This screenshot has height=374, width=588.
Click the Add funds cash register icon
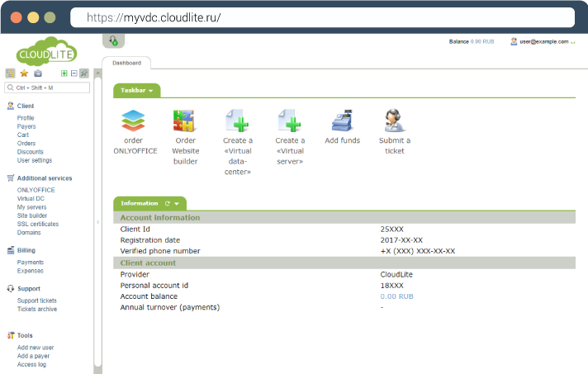pos(343,121)
